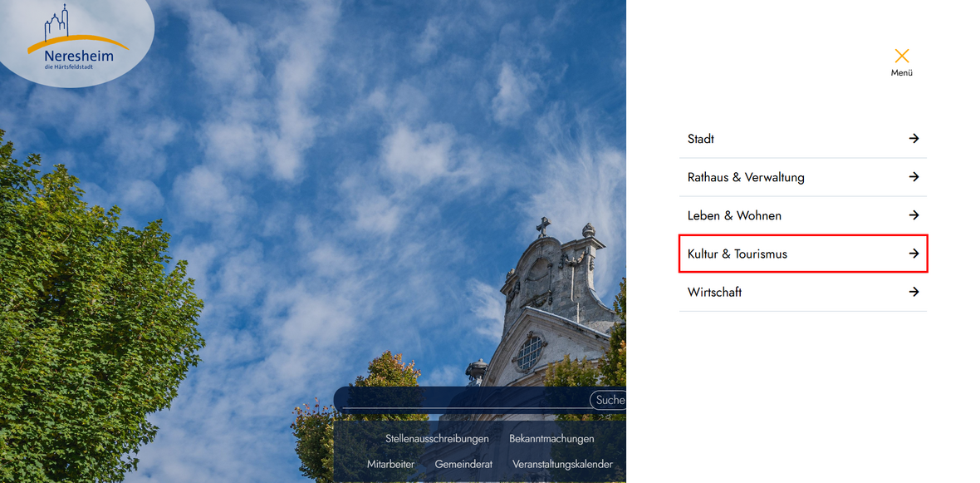
Task: Expand Leben & Wohnen via its arrow
Action: pos(914,215)
